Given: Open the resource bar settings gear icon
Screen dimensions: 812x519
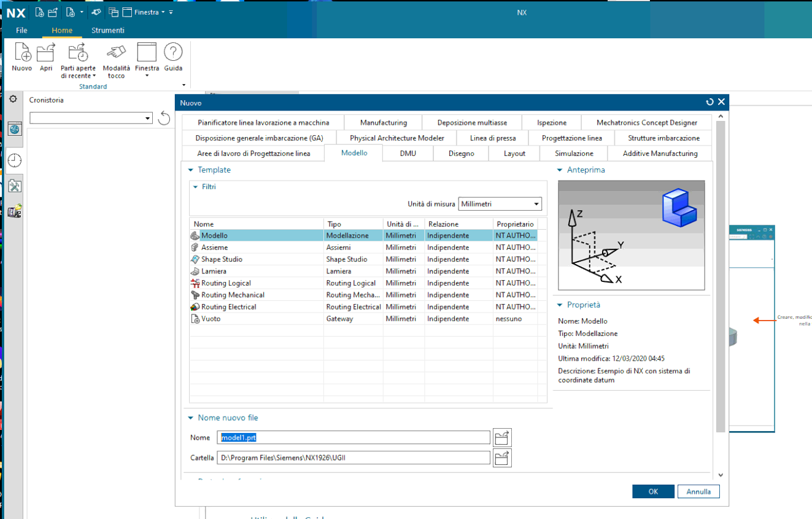Looking at the screenshot, I should click(x=13, y=99).
